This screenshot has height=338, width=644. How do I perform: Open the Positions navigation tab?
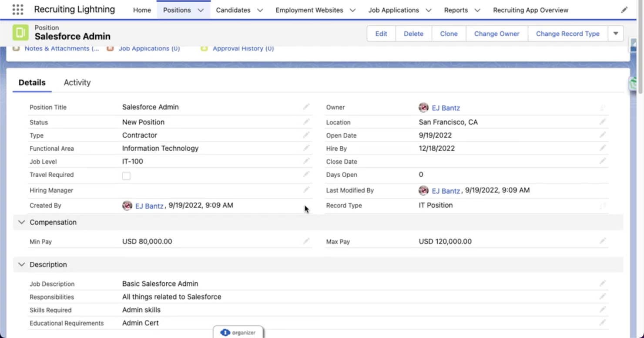click(177, 10)
